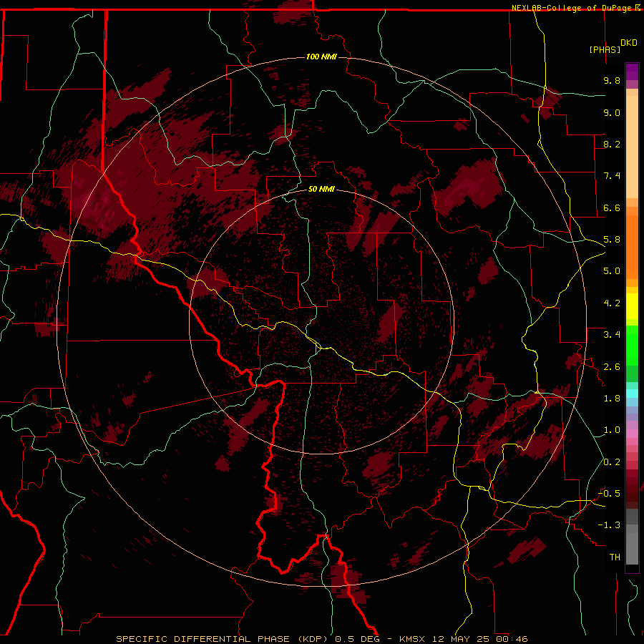Click the [PHAS] units label

(605, 49)
